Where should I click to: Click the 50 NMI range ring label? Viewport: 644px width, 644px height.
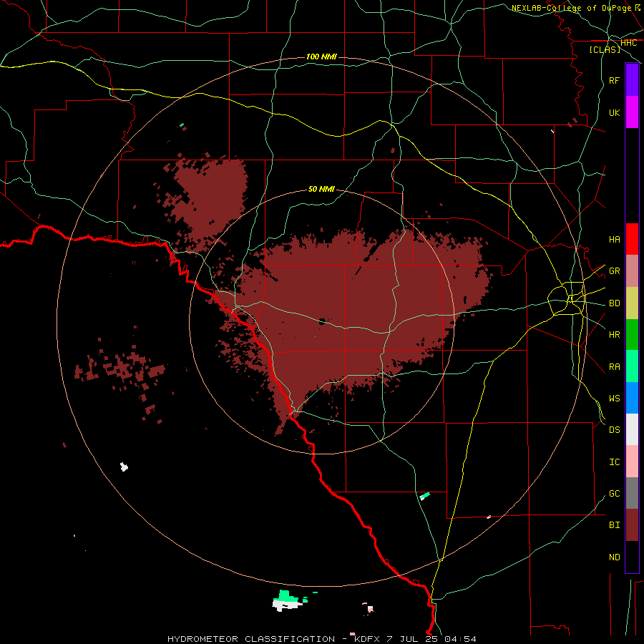(321, 189)
